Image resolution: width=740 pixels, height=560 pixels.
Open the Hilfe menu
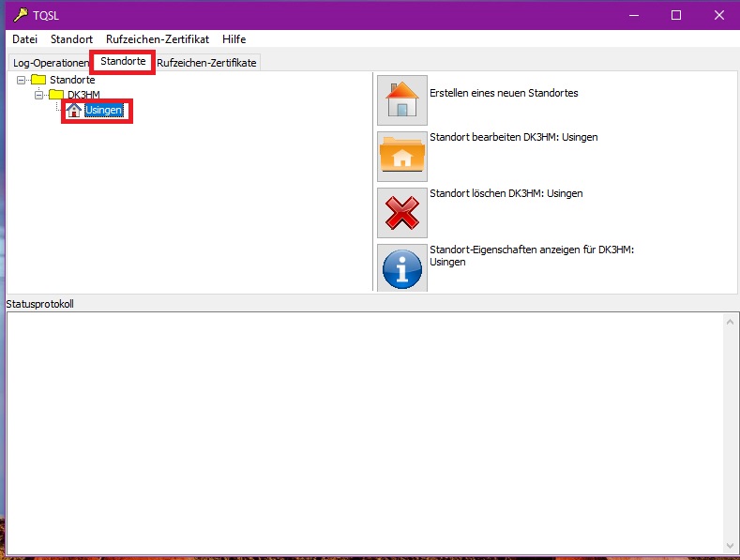coord(234,39)
